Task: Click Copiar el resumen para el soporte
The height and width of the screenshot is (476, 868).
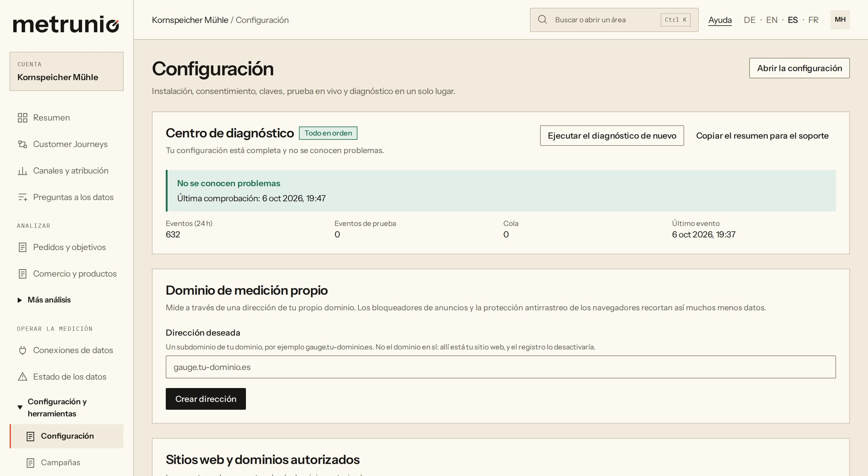Action: click(x=762, y=136)
